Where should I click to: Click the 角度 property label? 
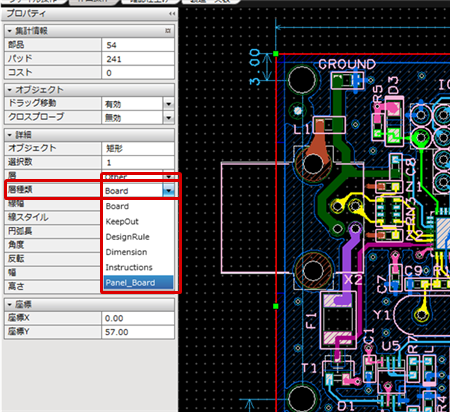pyautogui.click(x=16, y=245)
